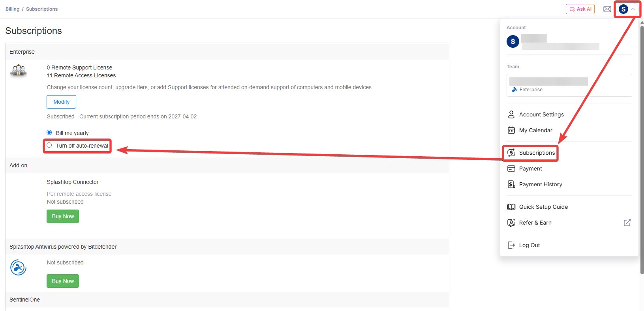Click the Refer & Earn external link icon
The width and height of the screenshot is (644, 311).
[x=627, y=223]
